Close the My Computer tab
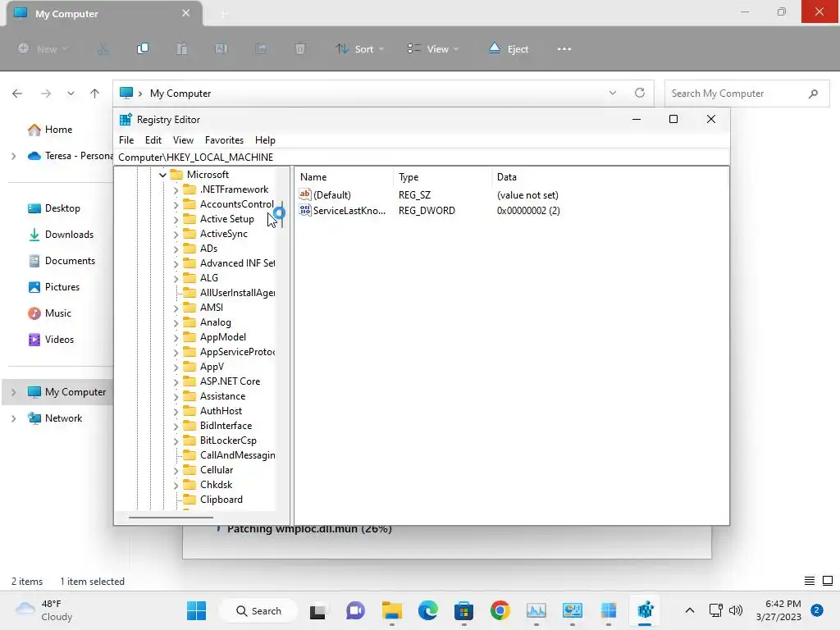840x630 pixels. coord(186,13)
